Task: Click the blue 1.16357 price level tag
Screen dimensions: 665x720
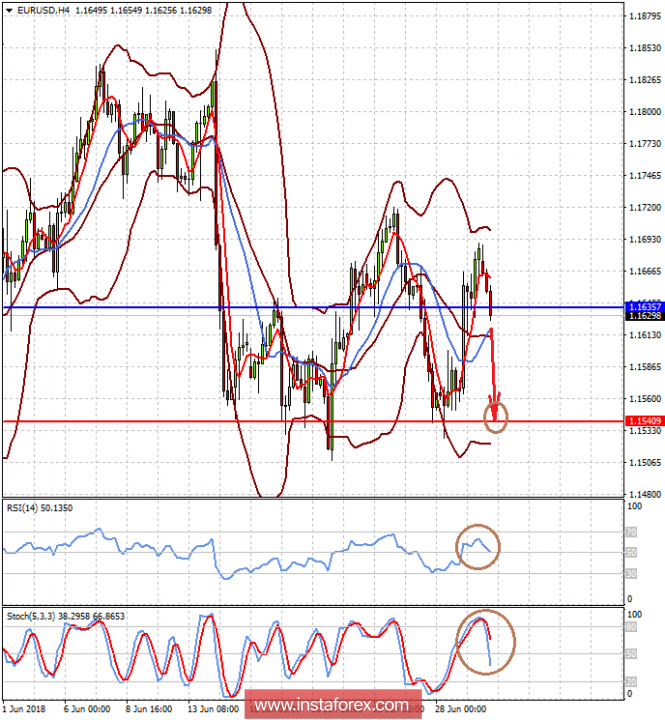Action: tap(642, 307)
